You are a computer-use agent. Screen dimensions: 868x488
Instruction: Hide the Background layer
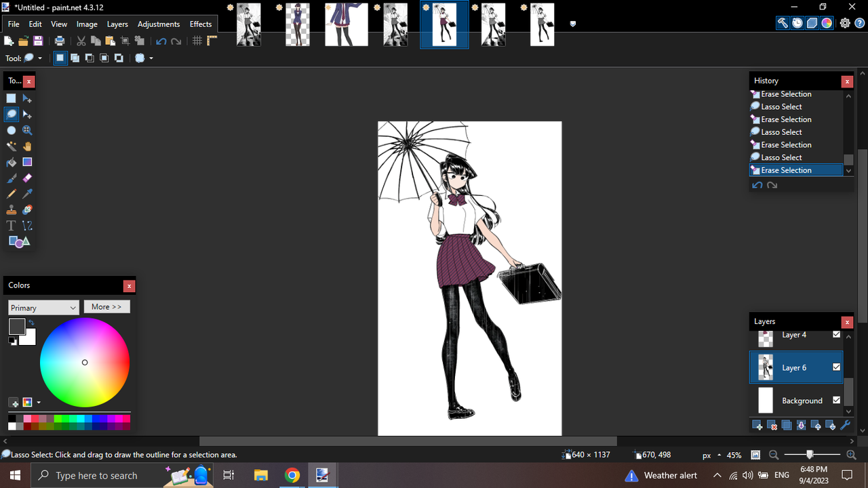837,400
